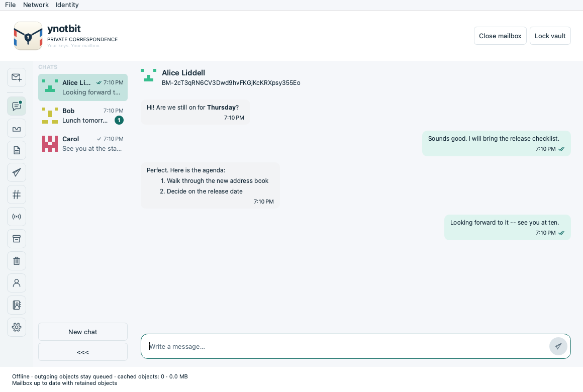583x392 pixels.
Task: Click the double-check mark on the 'see you at ten' message
Action: (561, 233)
